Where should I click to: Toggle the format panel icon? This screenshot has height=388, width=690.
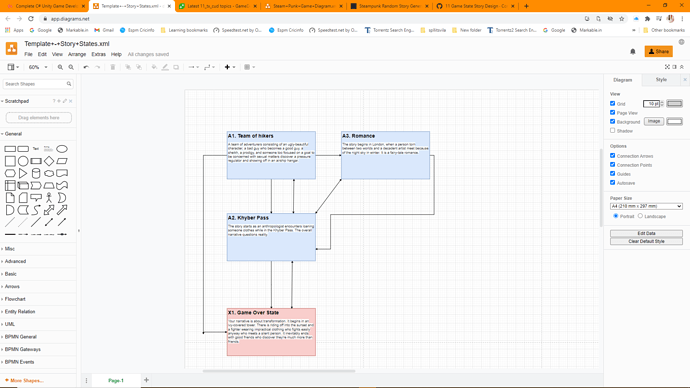tap(674, 67)
